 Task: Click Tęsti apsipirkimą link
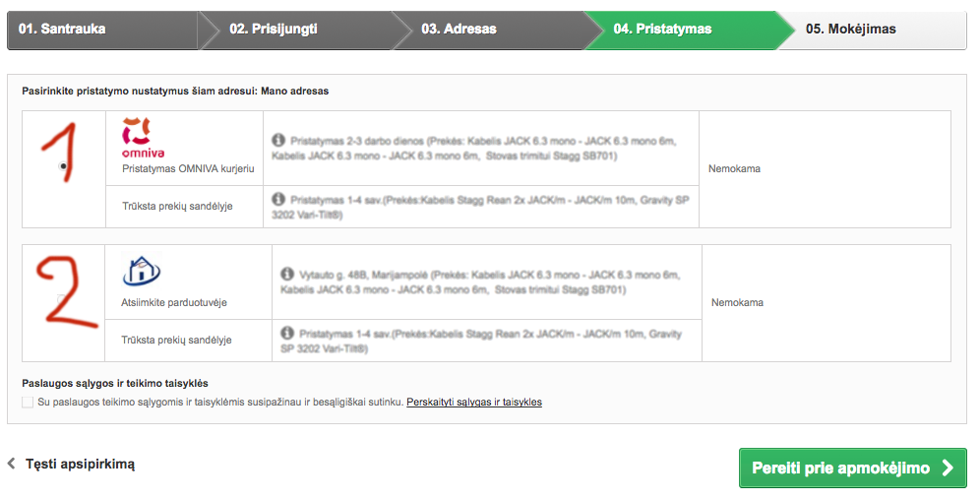pyautogui.click(x=80, y=464)
